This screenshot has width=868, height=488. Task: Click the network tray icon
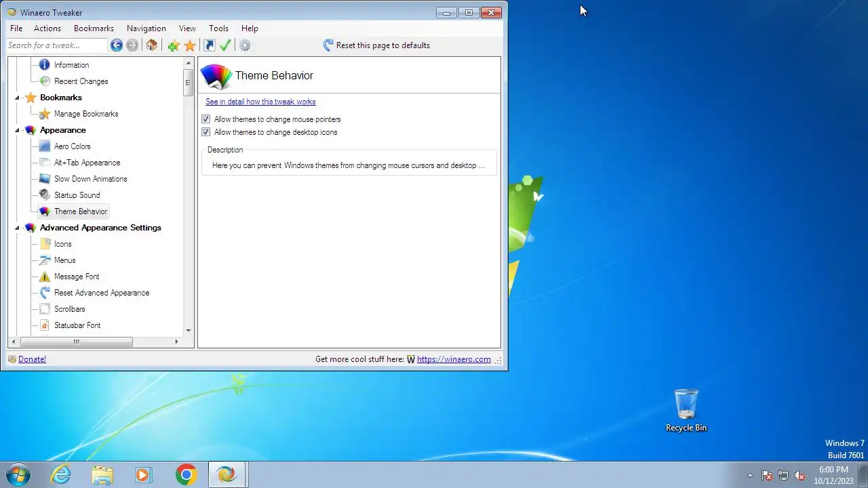click(783, 475)
